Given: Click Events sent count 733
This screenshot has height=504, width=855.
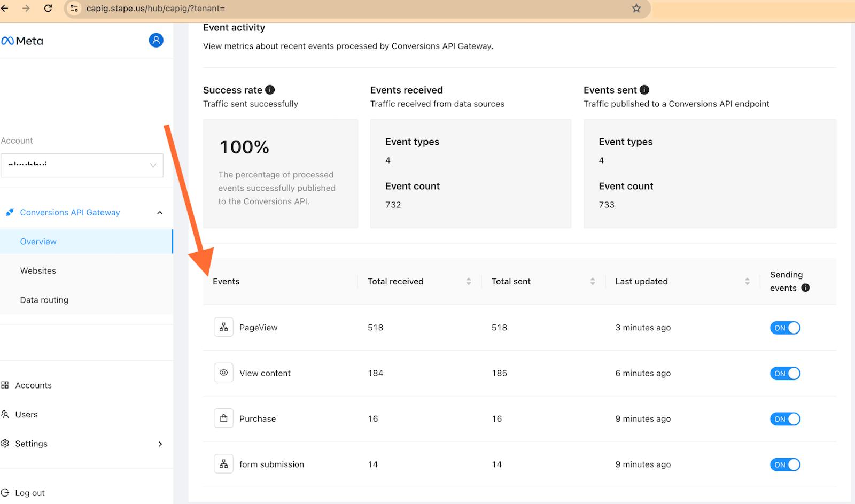Looking at the screenshot, I should click(607, 205).
